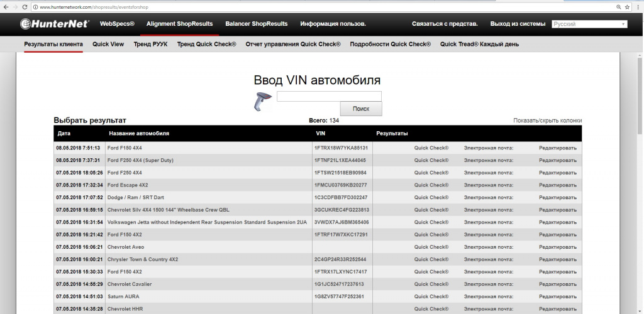Open Подробности Quick Check subtab
Viewport: 644px width, 314px height.
pos(390,44)
